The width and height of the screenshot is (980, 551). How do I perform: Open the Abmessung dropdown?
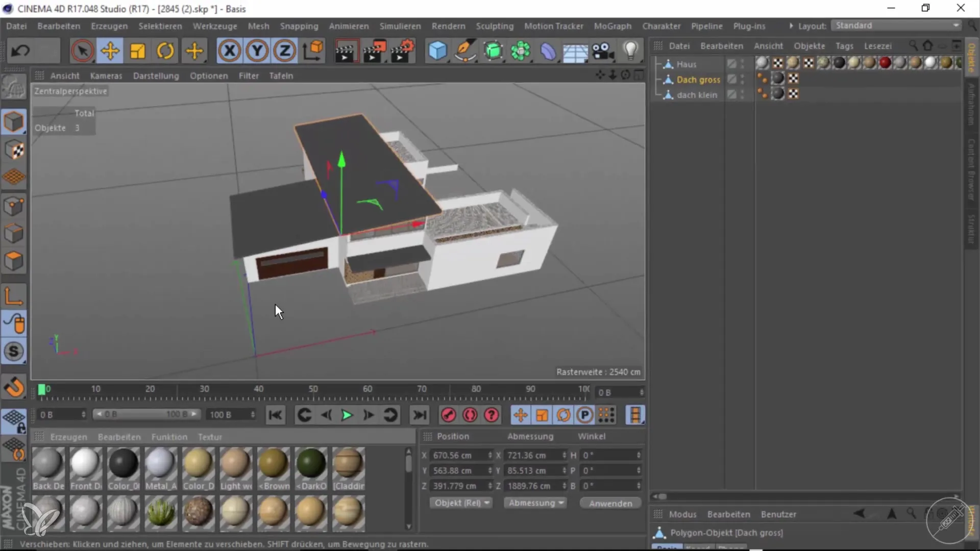[535, 503]
